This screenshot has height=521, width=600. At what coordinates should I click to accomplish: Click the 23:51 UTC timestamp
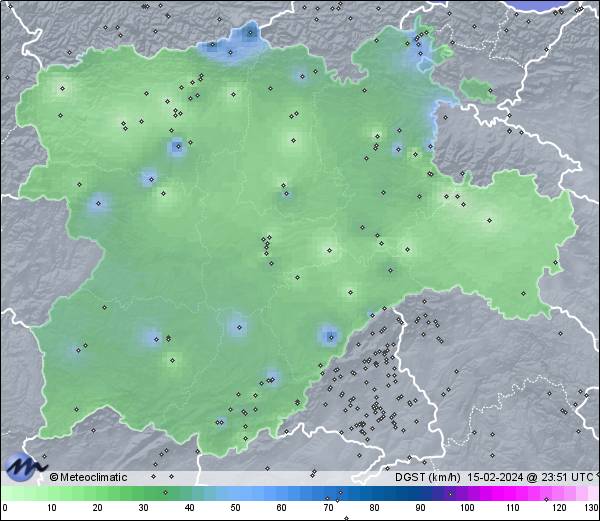pyautogui.click(x=566, y=477)
